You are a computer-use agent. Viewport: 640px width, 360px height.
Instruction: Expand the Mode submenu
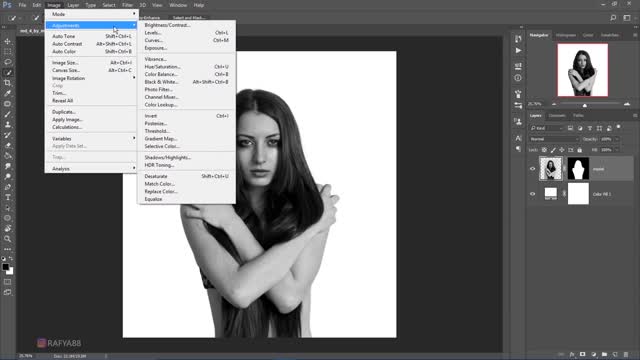(x=91, y=14)
